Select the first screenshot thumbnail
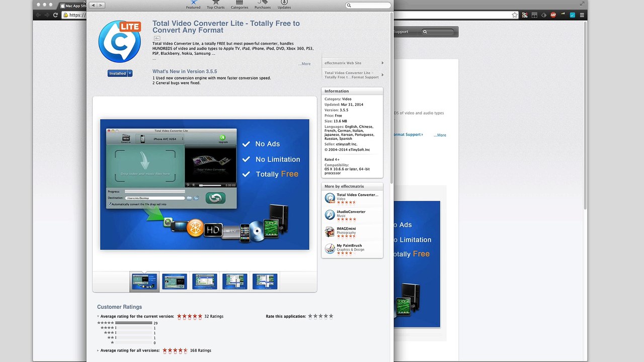Viewport: 644px width, 362px height. click(x=144, y=282)
